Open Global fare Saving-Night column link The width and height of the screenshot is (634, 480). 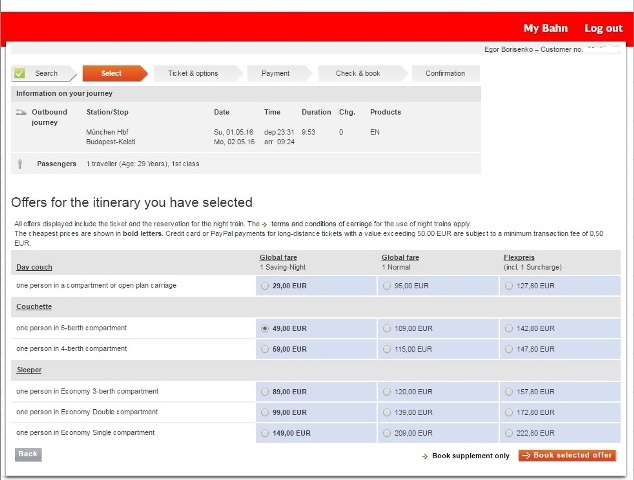click(278, 258)
